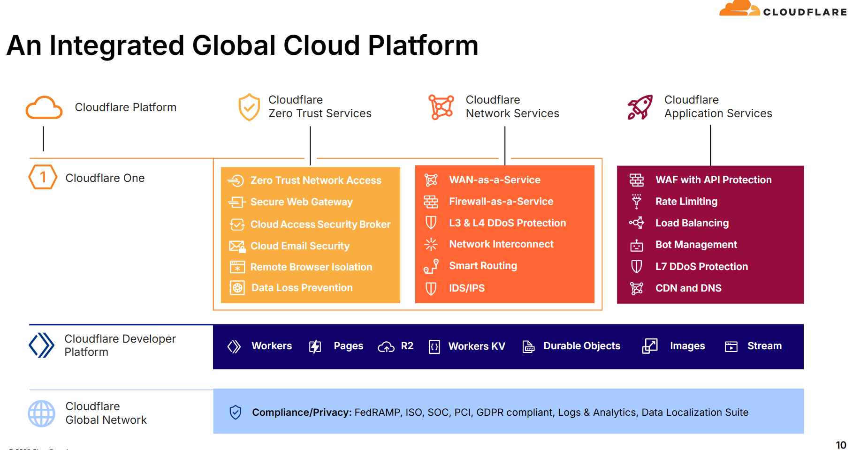Click the 'Compliance/Privacy:' bold text
868x450 pixels.
[x=302, y=412]
